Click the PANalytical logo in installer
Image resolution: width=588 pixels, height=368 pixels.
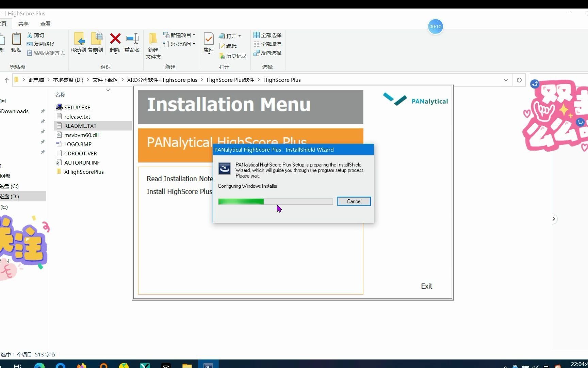(x=415, y=99)
